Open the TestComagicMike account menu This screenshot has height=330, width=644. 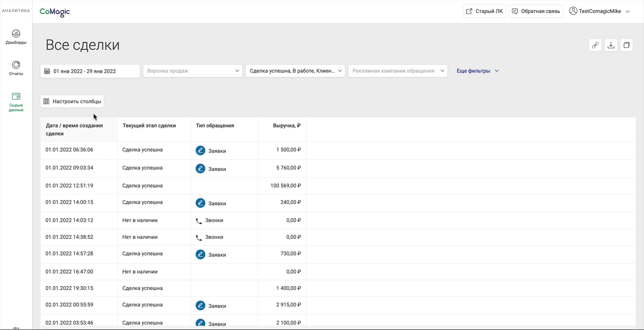pos(599,11)
